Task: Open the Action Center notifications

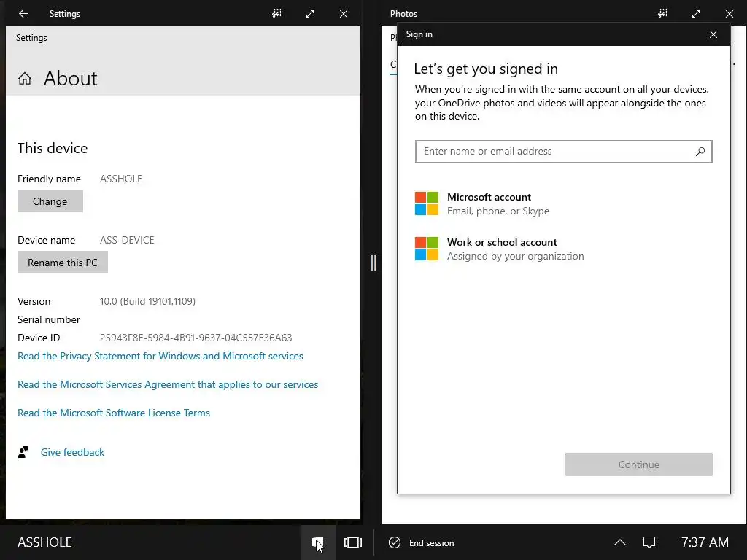Action: (649, 542)
